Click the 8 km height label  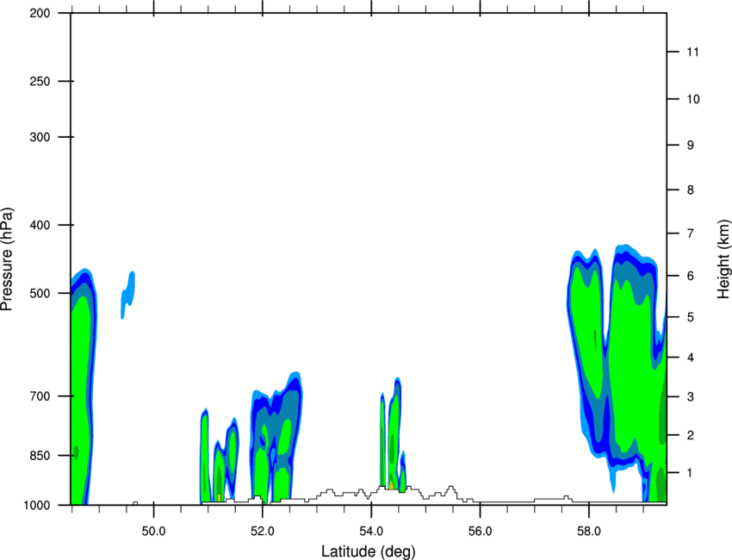(x=691, y=190)
